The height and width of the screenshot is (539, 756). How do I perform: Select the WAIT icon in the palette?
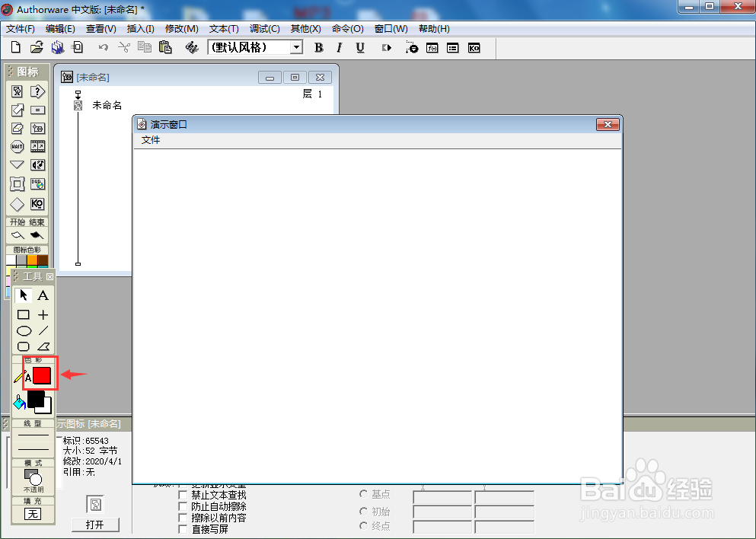click(17, 147)
